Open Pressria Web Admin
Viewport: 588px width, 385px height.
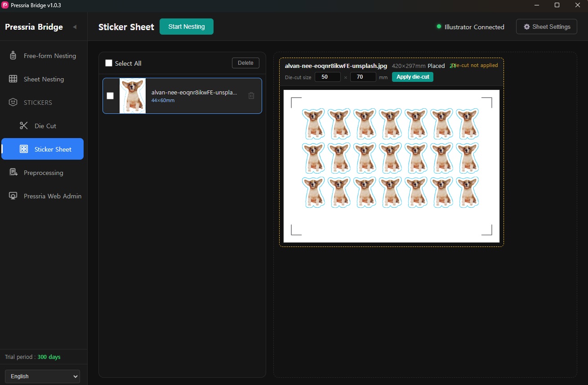(x=42, y=196)
